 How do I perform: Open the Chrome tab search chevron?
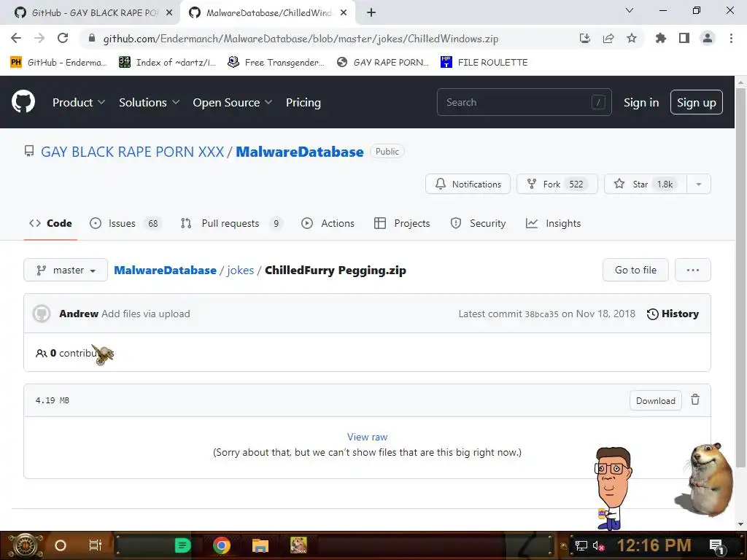[630, 10]
